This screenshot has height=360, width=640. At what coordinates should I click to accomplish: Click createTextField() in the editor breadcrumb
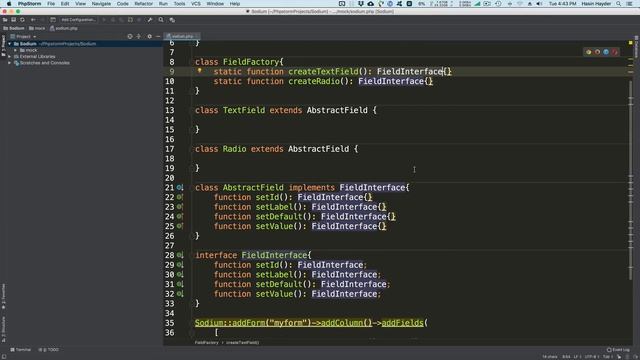242,343
